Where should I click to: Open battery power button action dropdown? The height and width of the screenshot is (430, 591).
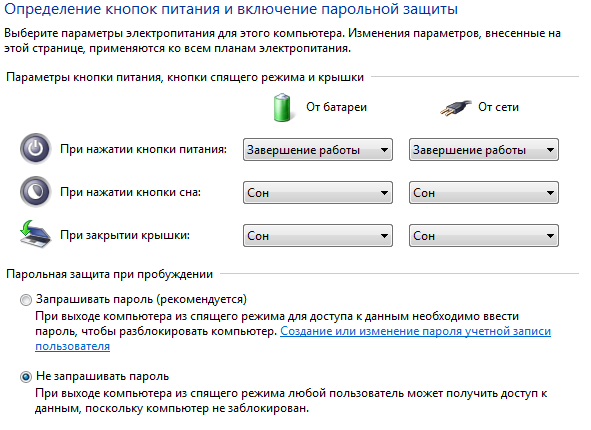[318, 150]
